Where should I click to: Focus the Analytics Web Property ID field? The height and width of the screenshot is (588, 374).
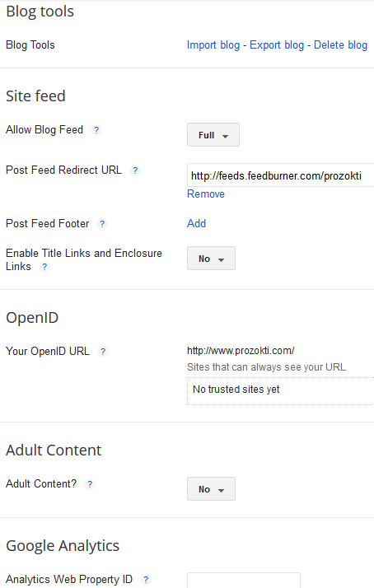(244, 580)
